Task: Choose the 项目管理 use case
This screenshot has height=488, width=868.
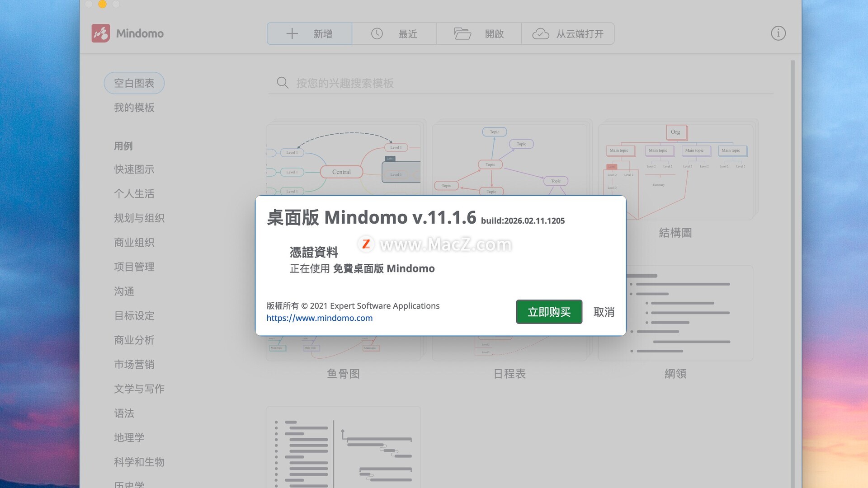Action: click(x=134, y=267)
